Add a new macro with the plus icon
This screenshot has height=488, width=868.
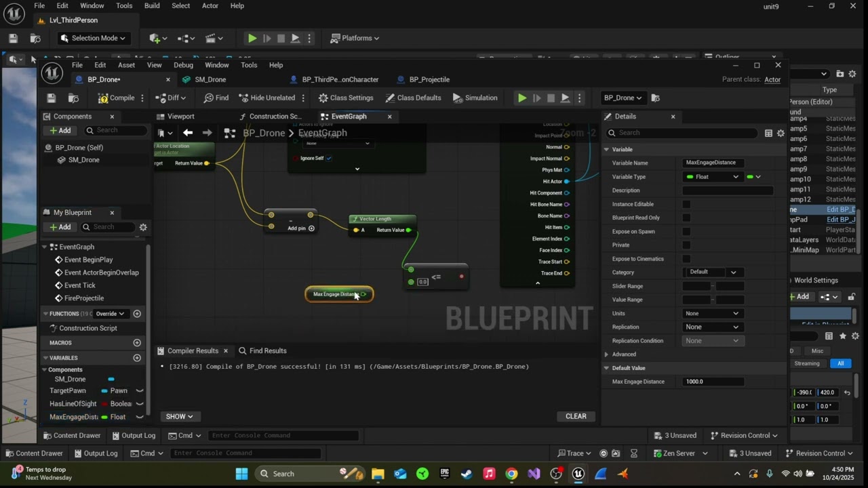click(x=137, y=343)
